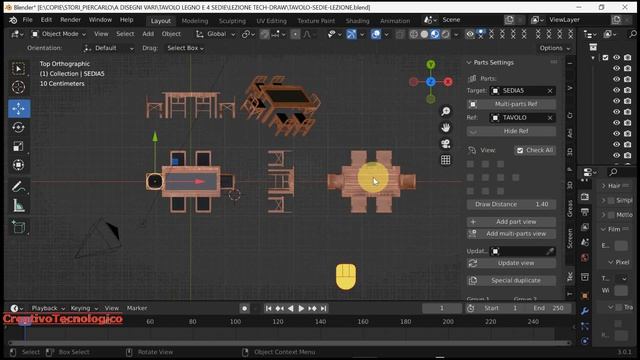Image resolution: width=640 pixels, height=360 pixels.
Task: Select the Annotate pencil tool
Action: click(18, 187)
